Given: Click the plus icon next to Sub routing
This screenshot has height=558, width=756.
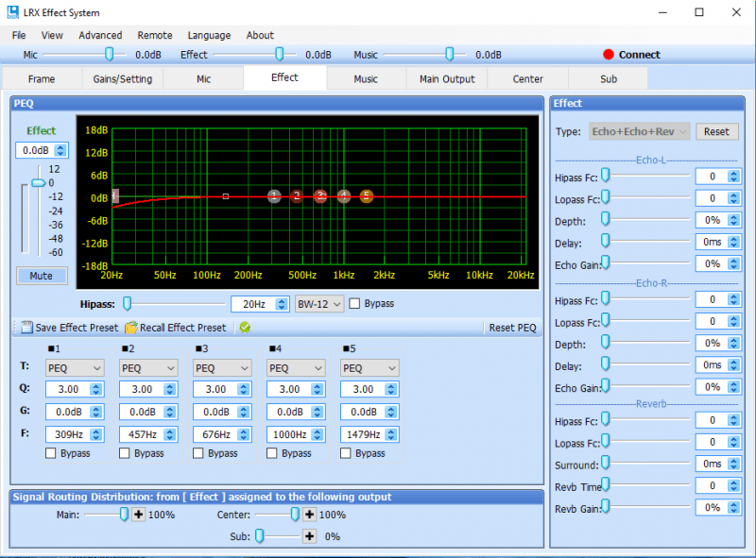Looking at the screenshot, I should [309, 536].
